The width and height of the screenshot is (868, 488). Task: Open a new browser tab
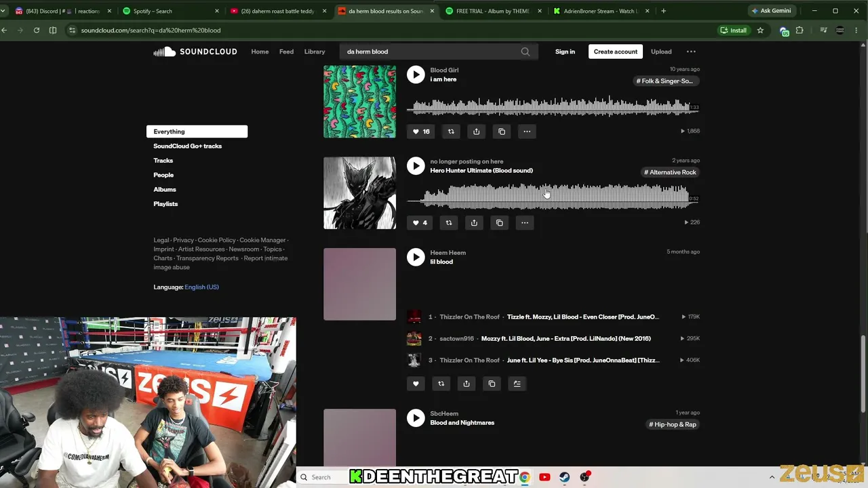[x=663, y=11]
